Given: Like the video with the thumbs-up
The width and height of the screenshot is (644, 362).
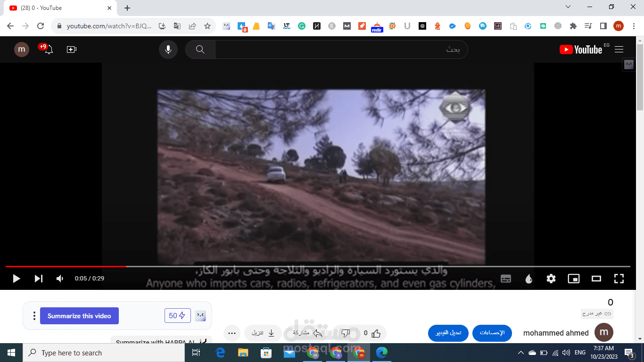Looking at the screenshot, I should 376,333.
